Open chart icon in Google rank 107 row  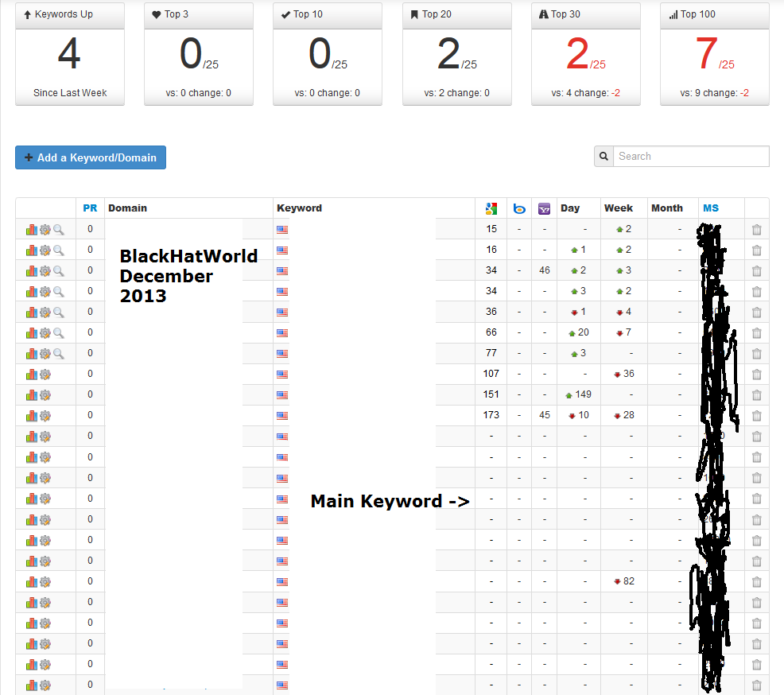click(x=32, y=375)
